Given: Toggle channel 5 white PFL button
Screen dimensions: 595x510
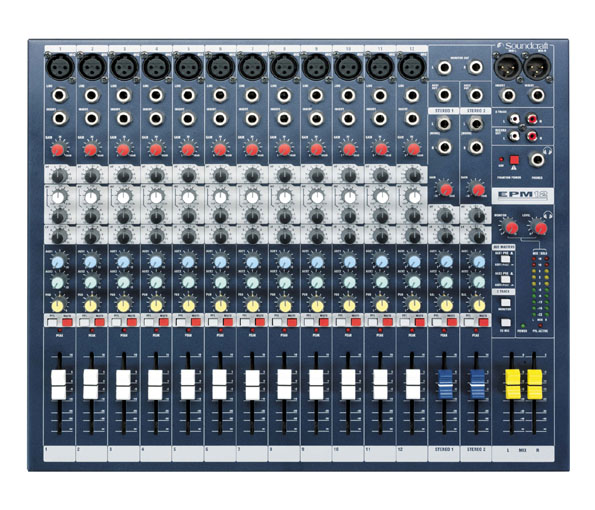Looking at the screenshot, I should (x=181, y=323).
